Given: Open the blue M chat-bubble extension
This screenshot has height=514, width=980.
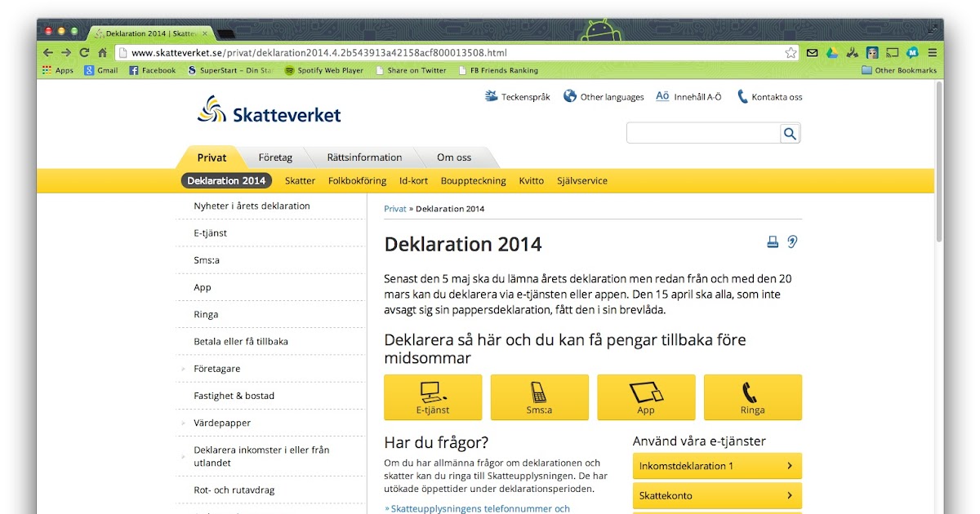Looking at the screenshot, I should point(912,52).
